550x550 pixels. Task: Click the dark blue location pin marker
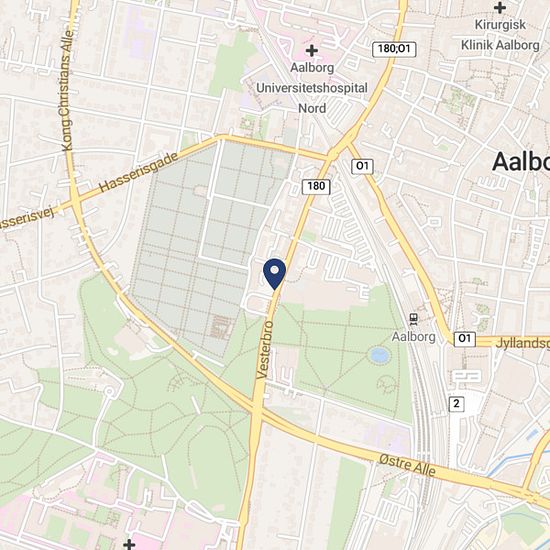click(x=275, y=274)
